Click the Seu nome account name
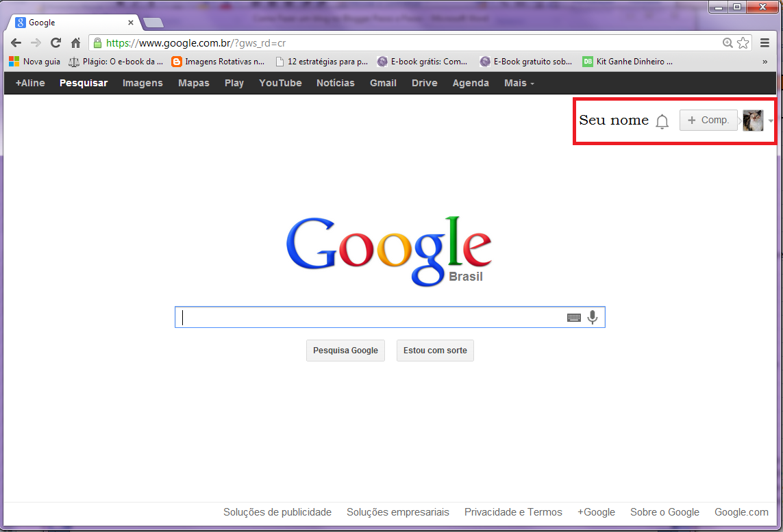Screen dimensions: 783x532 click(614, 121)
